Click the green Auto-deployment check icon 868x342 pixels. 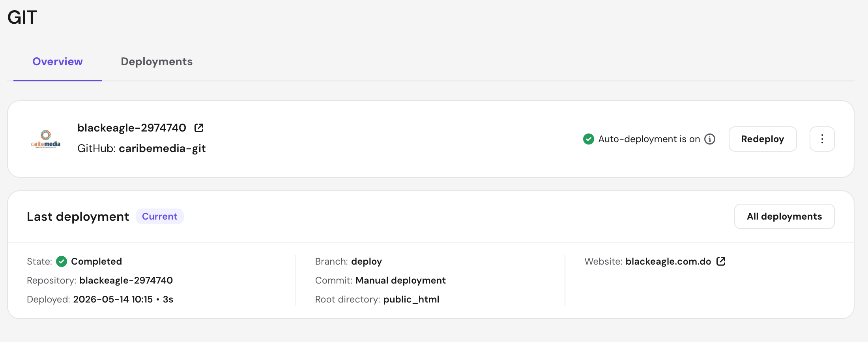(x=589, y=139)
